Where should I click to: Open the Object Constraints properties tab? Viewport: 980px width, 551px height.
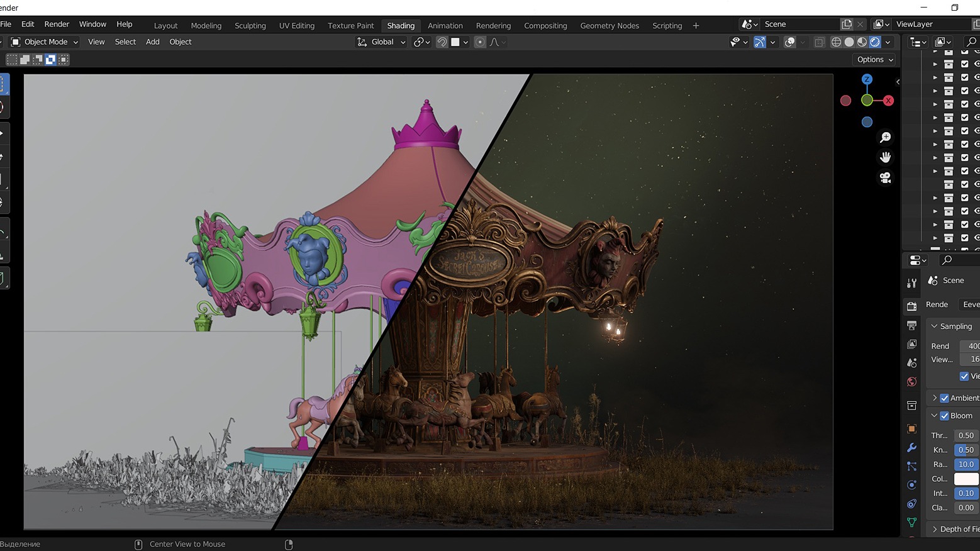pyautogui.click(x=911, y=504)
